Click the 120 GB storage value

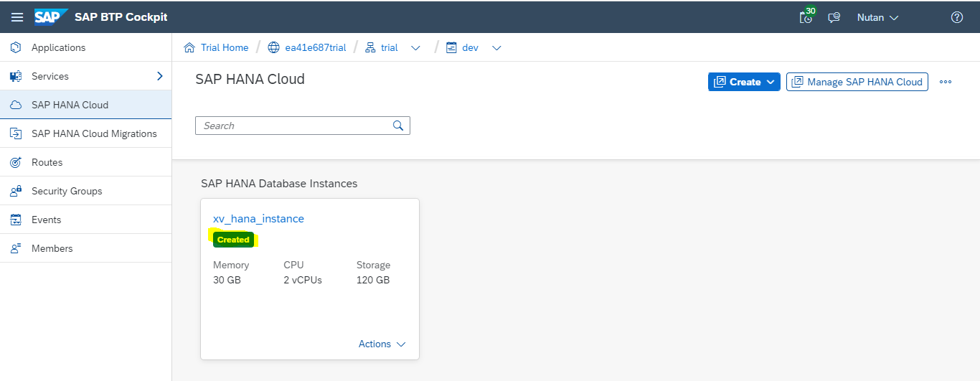[373, 280]
